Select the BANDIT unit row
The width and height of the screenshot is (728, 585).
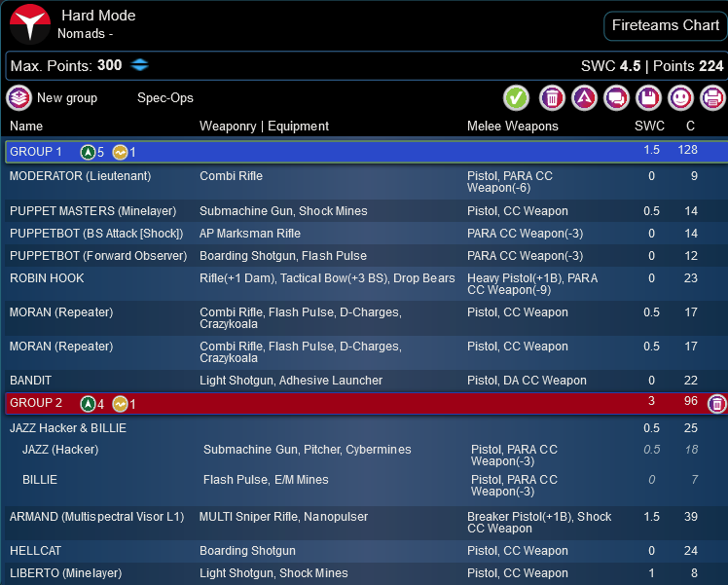coord(366,381)
